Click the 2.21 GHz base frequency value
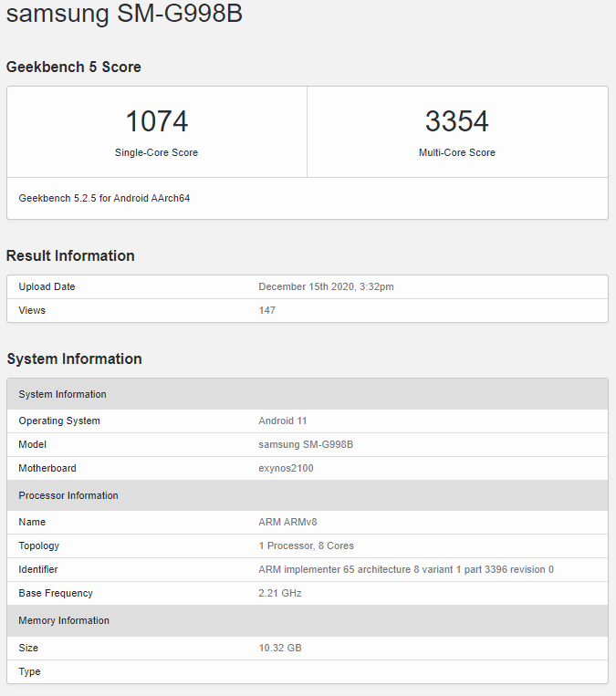 click(x=279, y=593)
